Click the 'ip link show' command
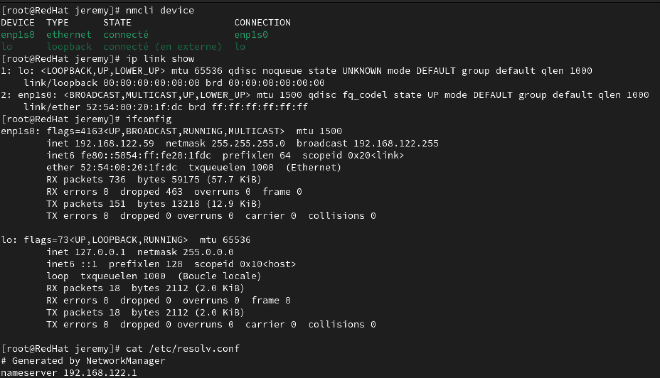The height and width of the screenshot is (378, 660). click(160, 59)
